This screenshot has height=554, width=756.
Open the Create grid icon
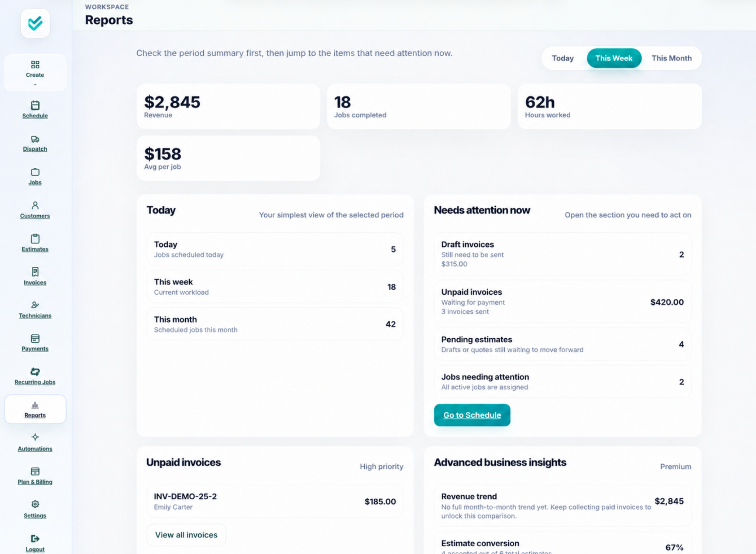pos(35,65)
